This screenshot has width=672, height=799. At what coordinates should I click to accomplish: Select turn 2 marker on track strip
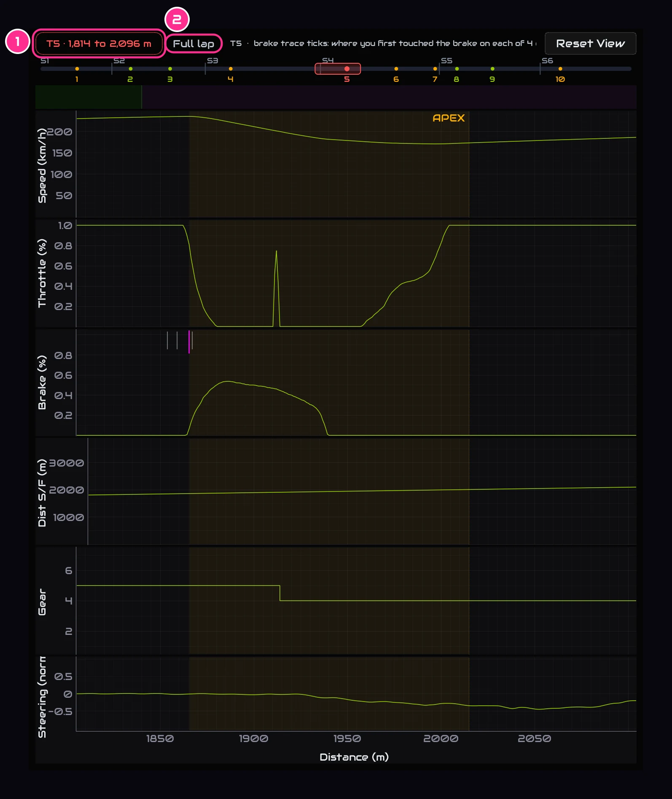point(131,69)
